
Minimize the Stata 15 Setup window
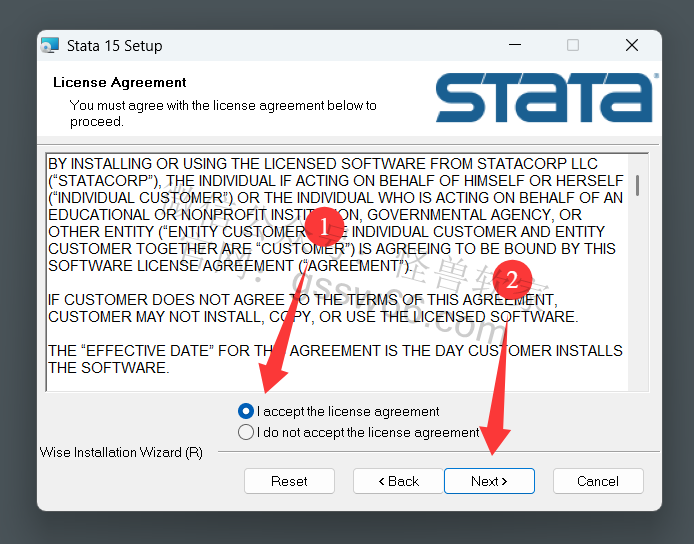pos(515,45)
